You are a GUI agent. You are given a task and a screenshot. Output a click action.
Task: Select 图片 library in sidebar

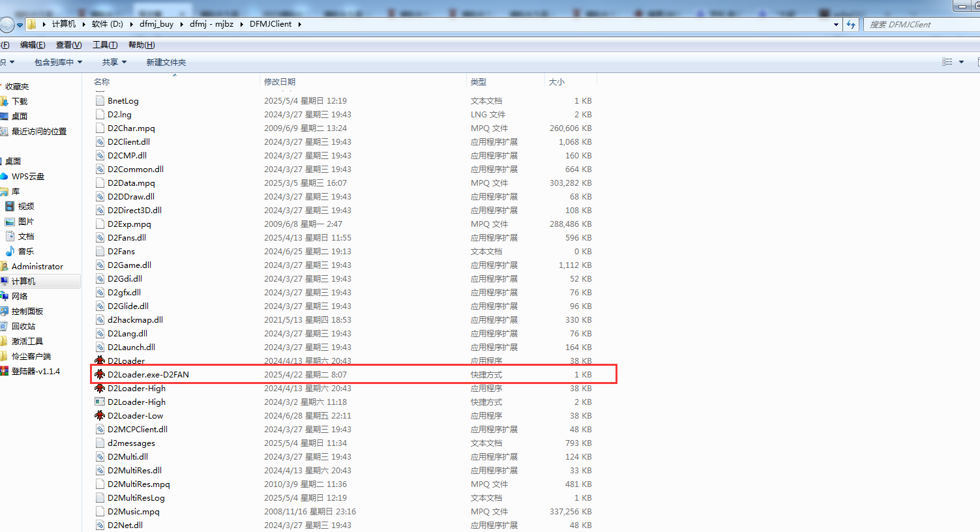coord(26,222)
